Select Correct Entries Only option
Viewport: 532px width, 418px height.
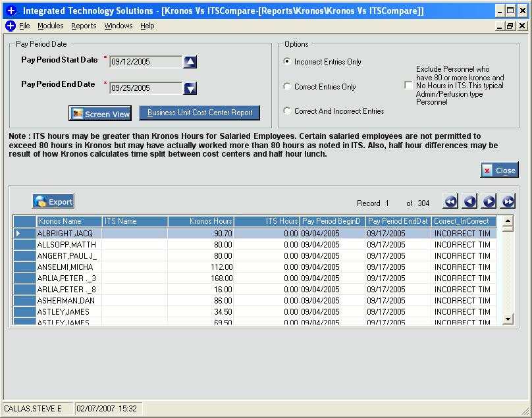pos(287,86)
